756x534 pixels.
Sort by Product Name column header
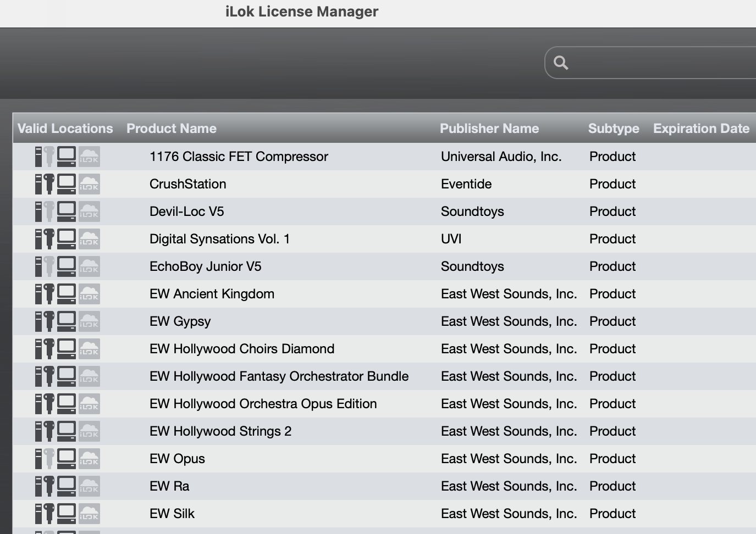(x=172, y=129)
